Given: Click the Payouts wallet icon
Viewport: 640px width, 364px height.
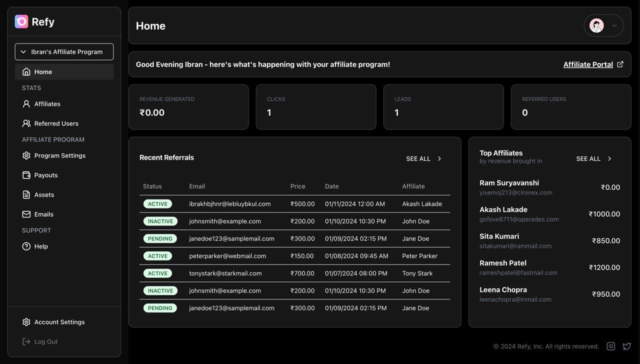Looking at the screenshot, I should pos(26,175).
